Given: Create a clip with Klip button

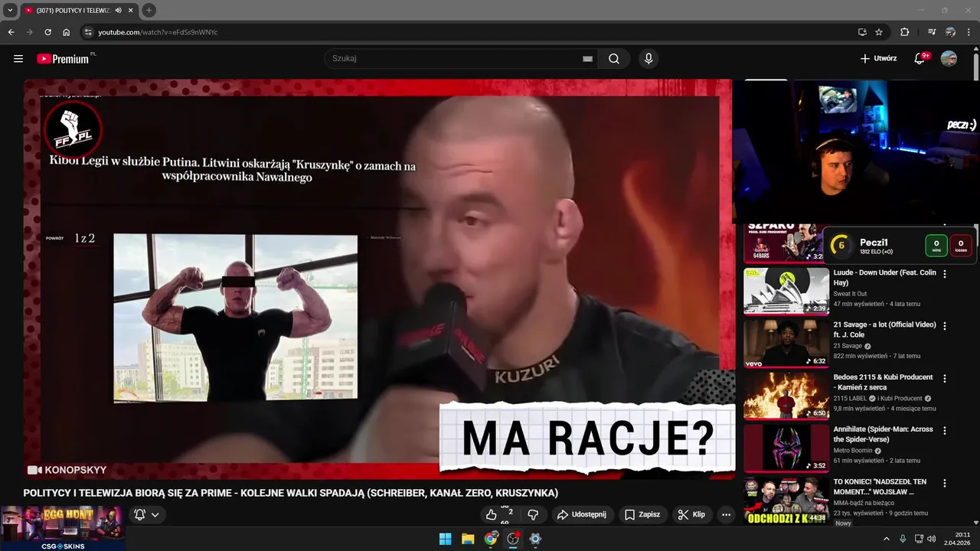Looking at the screenshot, I should coord(691,514).
